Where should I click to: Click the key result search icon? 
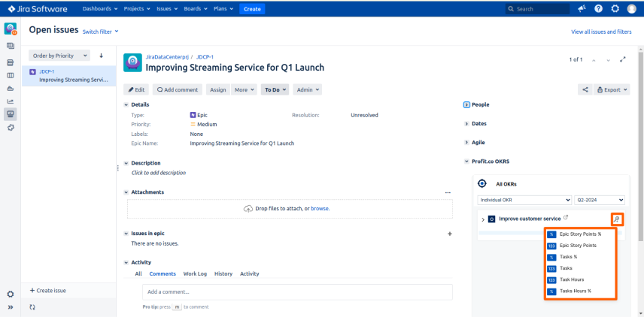616,219
